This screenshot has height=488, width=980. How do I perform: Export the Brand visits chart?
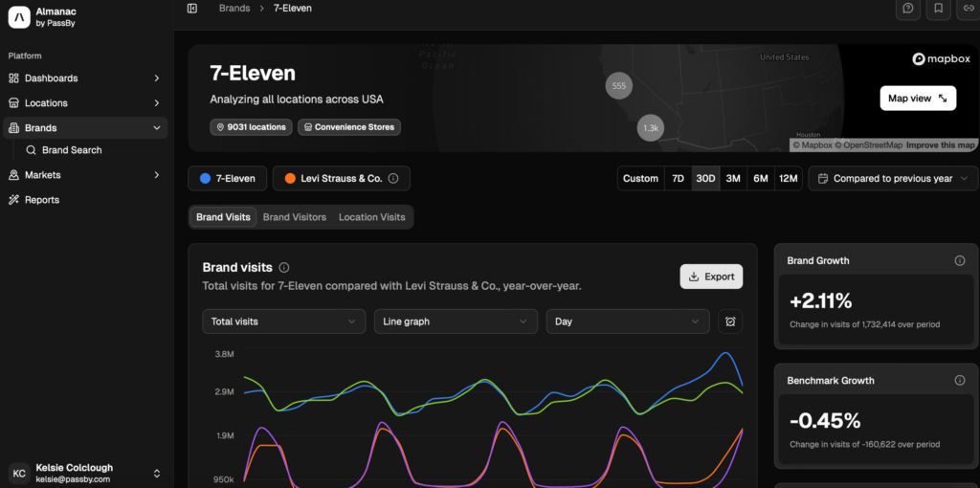(711, 277)
